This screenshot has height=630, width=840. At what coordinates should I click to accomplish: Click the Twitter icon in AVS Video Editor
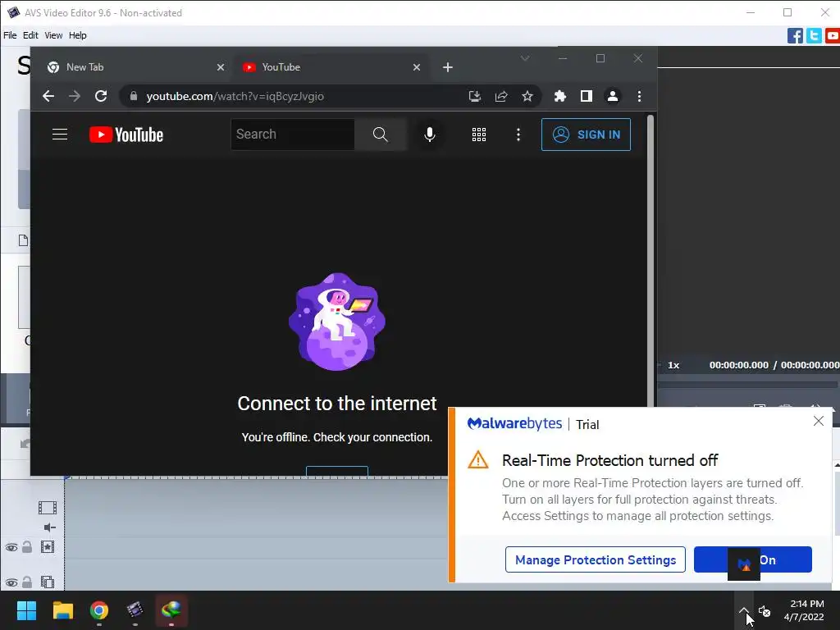[x=814, y=36]
